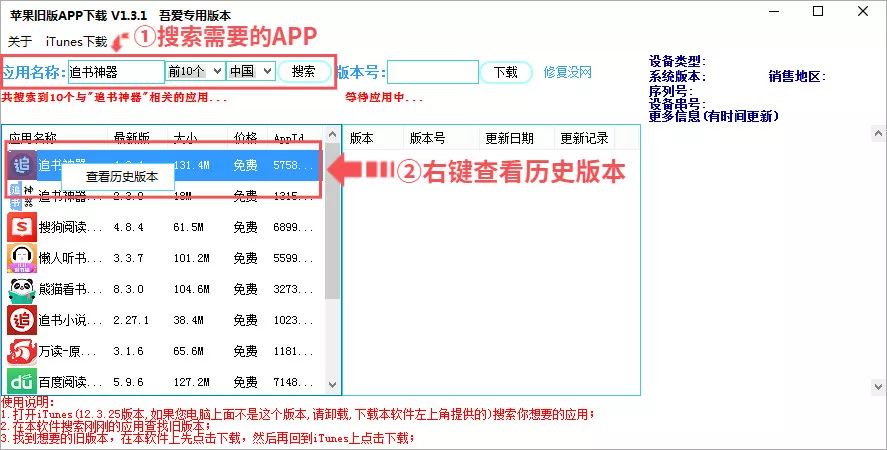Click size 38.4M cell
Screen dimensions: 887x450
point(188,320)
